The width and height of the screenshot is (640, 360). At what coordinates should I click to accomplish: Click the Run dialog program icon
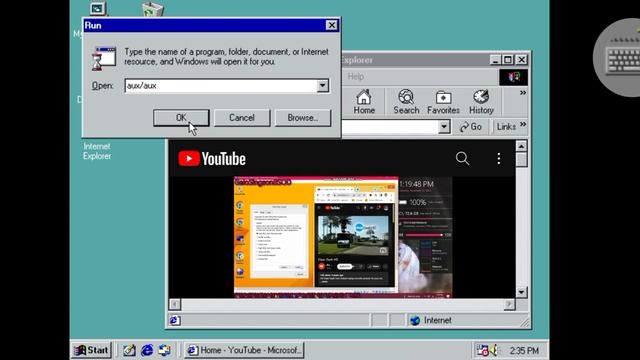[104, 58]
